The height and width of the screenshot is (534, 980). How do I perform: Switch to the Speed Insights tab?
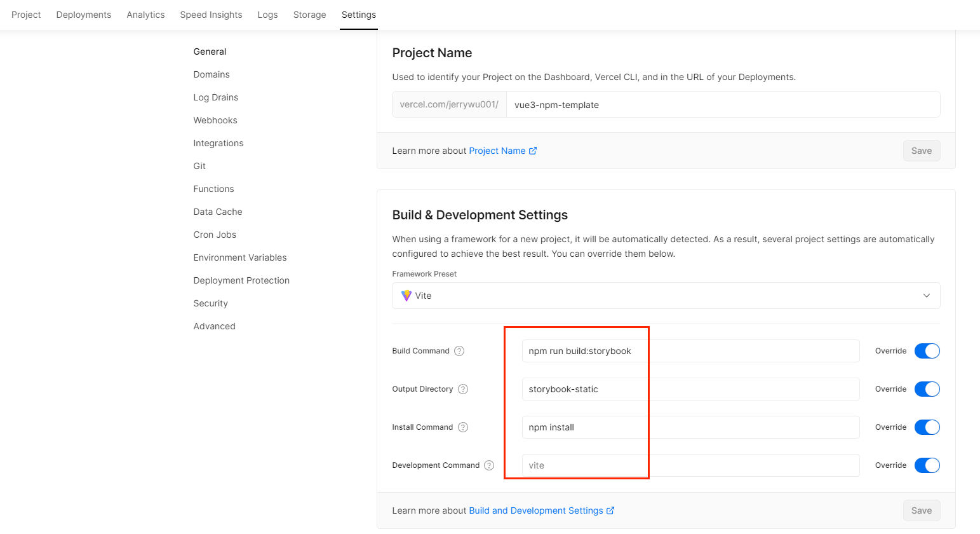click(211, 15)
